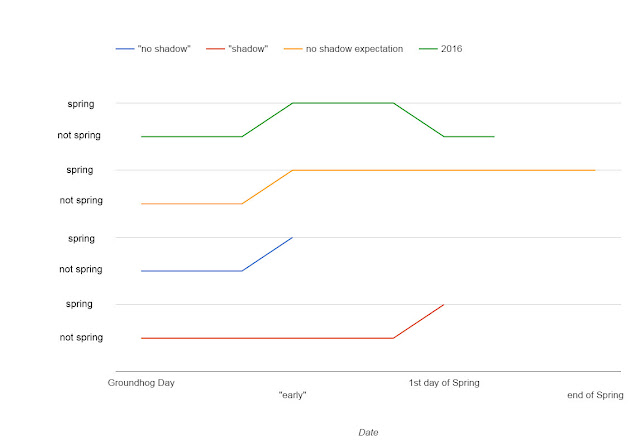640x444 pixels.
Task: Click the green line's descending segment
Action: coord(419,119)
